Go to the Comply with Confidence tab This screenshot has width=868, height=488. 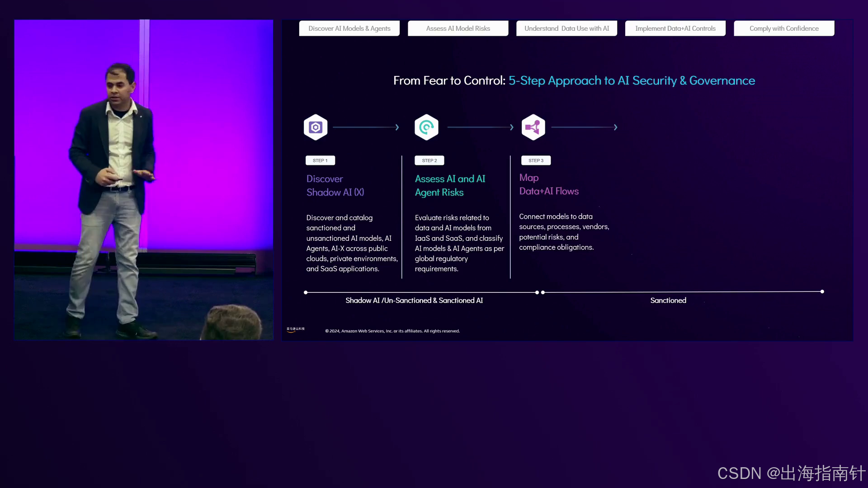[784, 28]
